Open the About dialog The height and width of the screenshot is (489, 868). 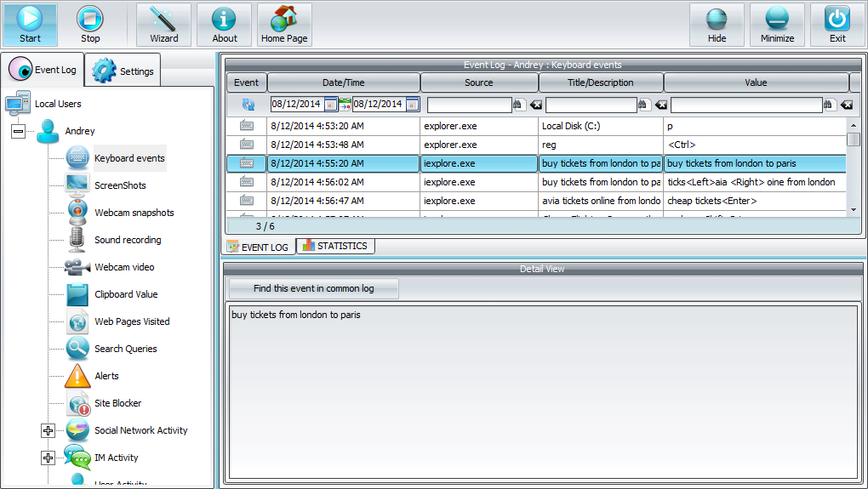pyautogui.click(x=224, y=25)
